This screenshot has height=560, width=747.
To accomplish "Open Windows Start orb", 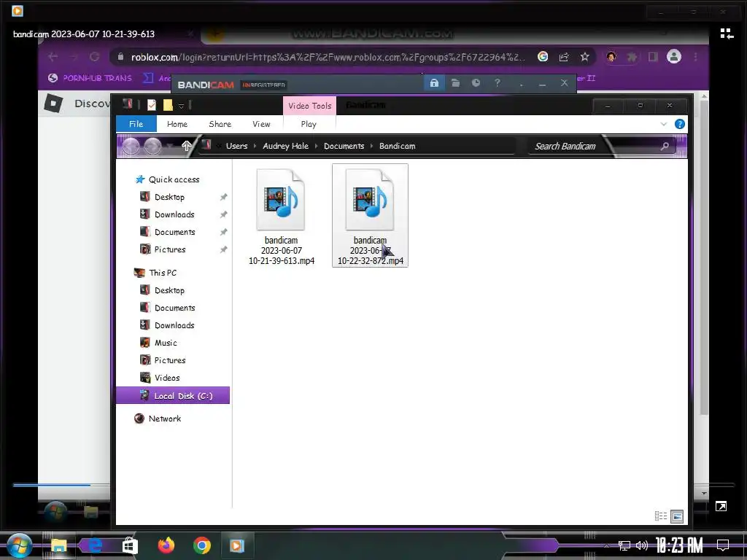I will point(20,545).
